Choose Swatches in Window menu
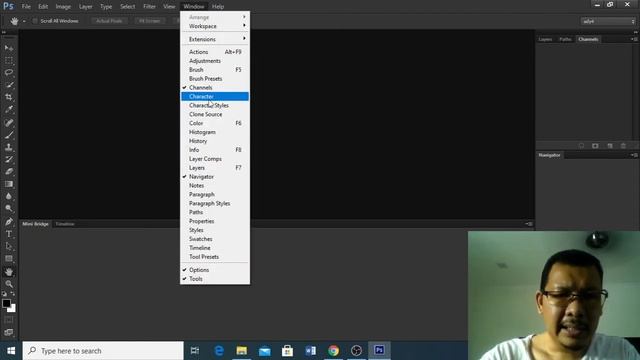The height and width of the screenshot is (360, 640). (x=215, y=239)
